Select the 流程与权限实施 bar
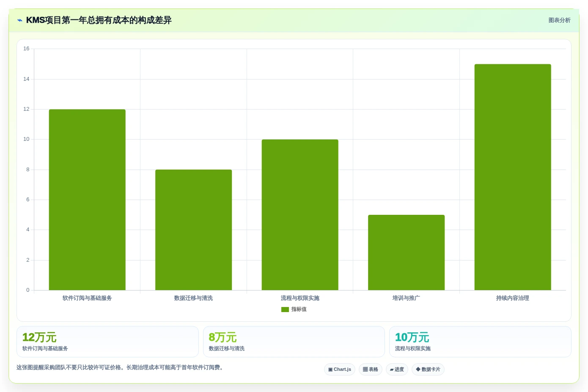The height and width of the screenshot is (392, 588). (x=300, y=215)
